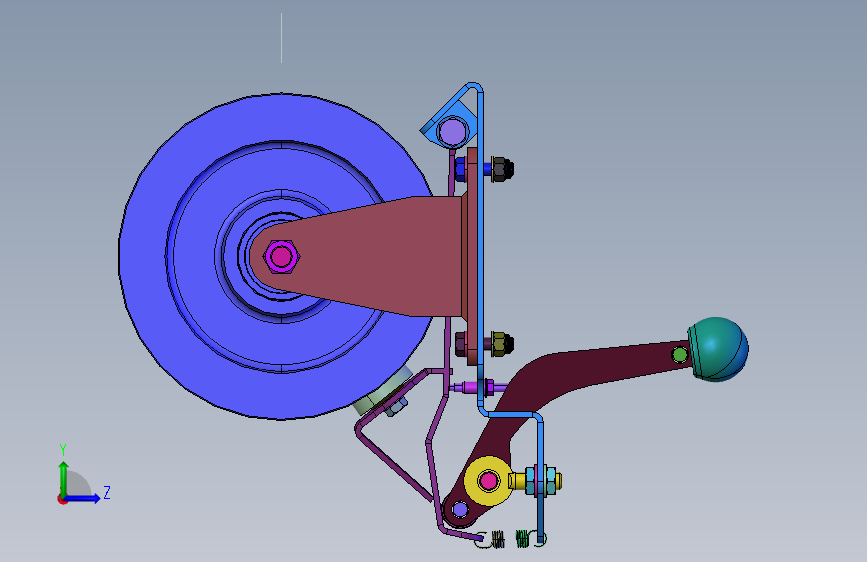The width and height of the screenshot is (867, 562).
Task: Select the yellow eye bolt cam
Action: pyautogui.click(x=487, y=480)
